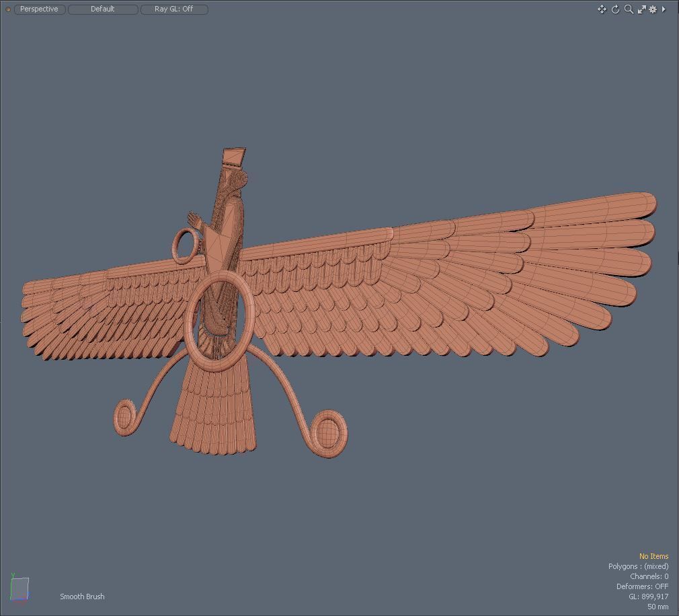Expand the viewport options arrow
This screenshot has width=679, height=616.
[x=664, y=9]
